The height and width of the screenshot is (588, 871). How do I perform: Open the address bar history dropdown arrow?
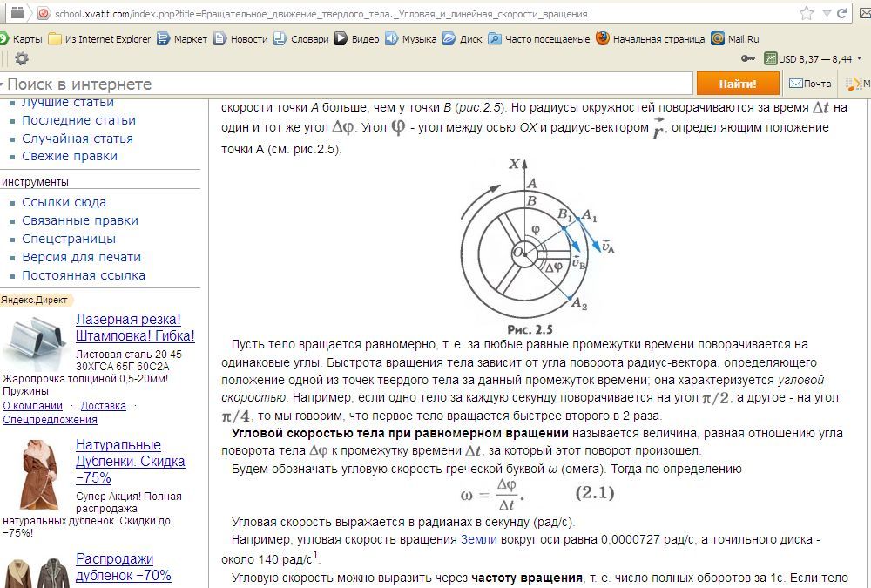[x=827, y=13]
